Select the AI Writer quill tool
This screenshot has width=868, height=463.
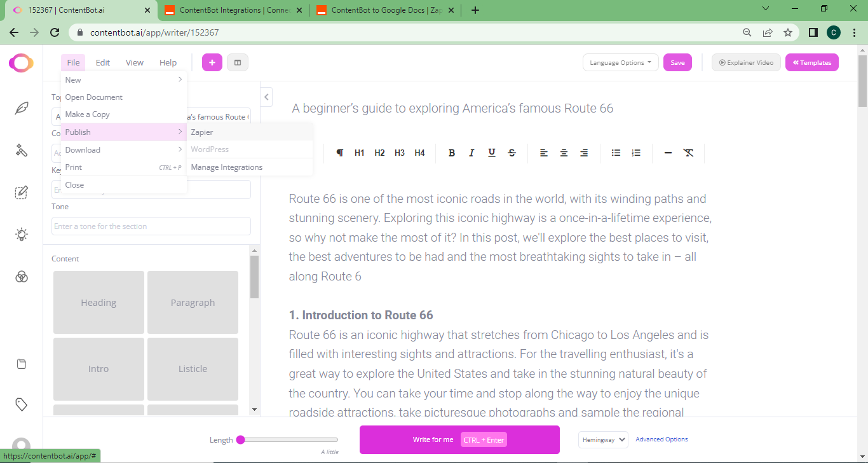tap(22, 108)
